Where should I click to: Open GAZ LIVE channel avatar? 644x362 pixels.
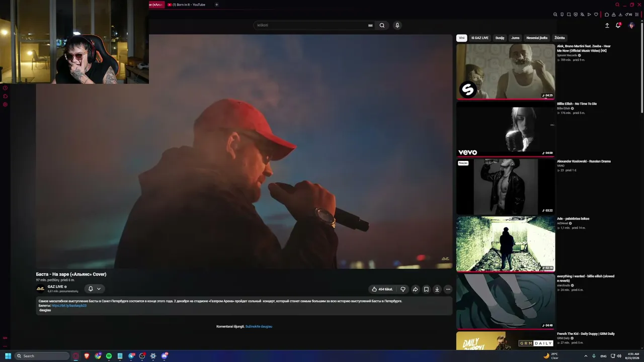(x=40, y=289)
